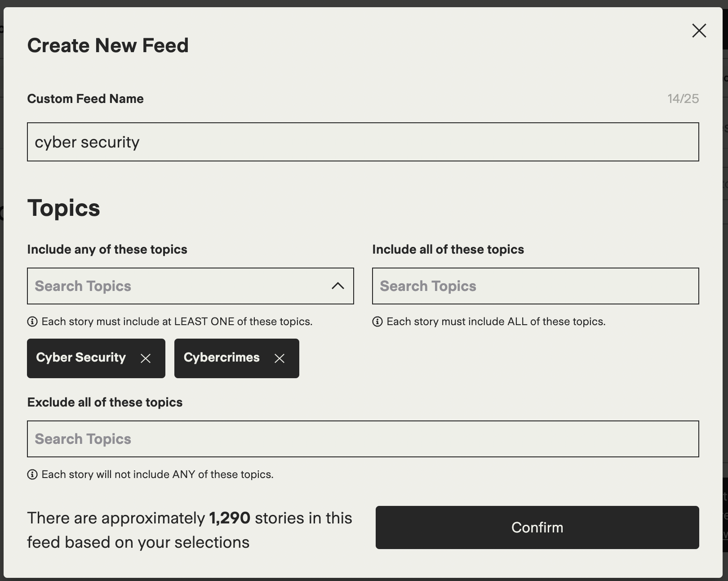Click the Exclude all topics search field
This screenshot has width=728, height=581.
pos(363,439)
